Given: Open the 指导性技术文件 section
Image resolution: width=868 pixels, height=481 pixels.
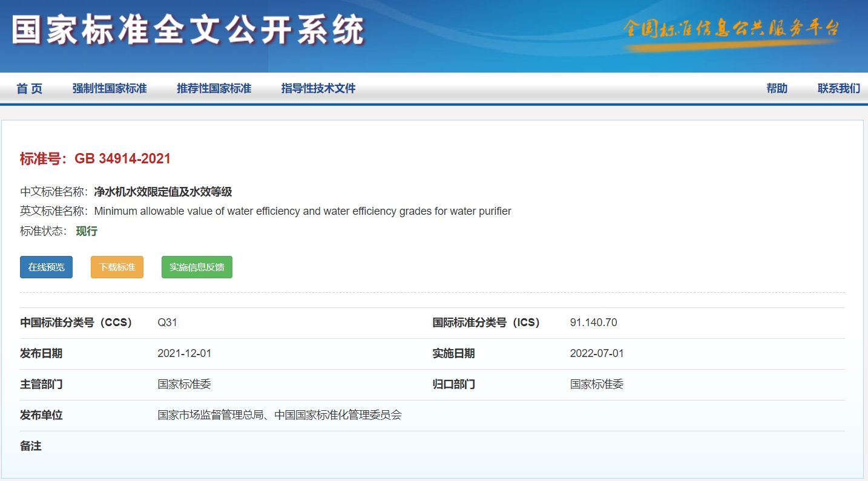Looking at the screenshot, I should pos(318,89).
